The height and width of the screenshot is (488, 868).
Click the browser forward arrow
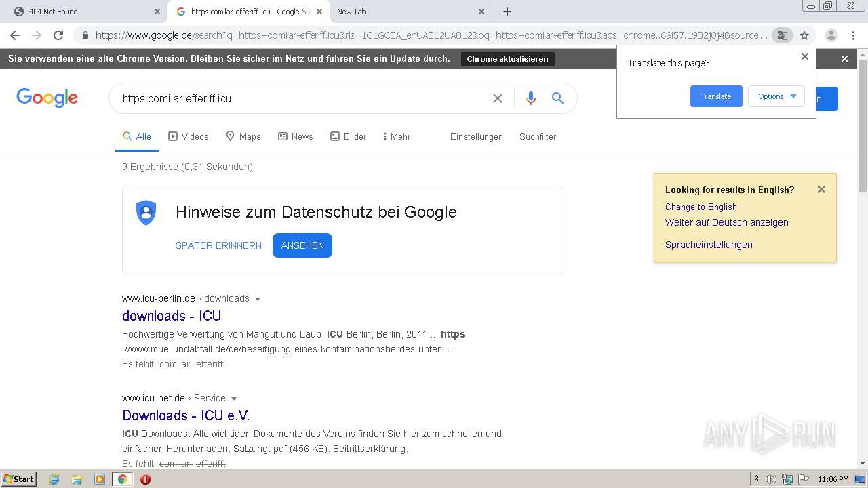[37, 35]
